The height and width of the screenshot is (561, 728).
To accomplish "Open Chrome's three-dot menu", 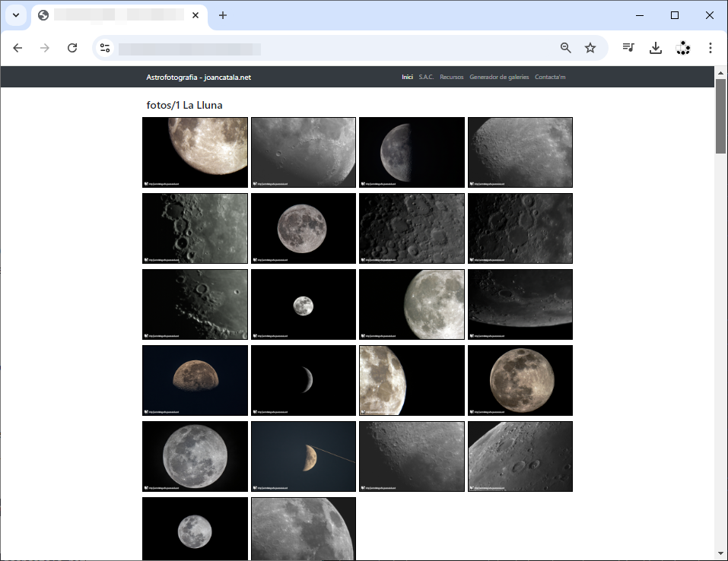I will (711, 48).
